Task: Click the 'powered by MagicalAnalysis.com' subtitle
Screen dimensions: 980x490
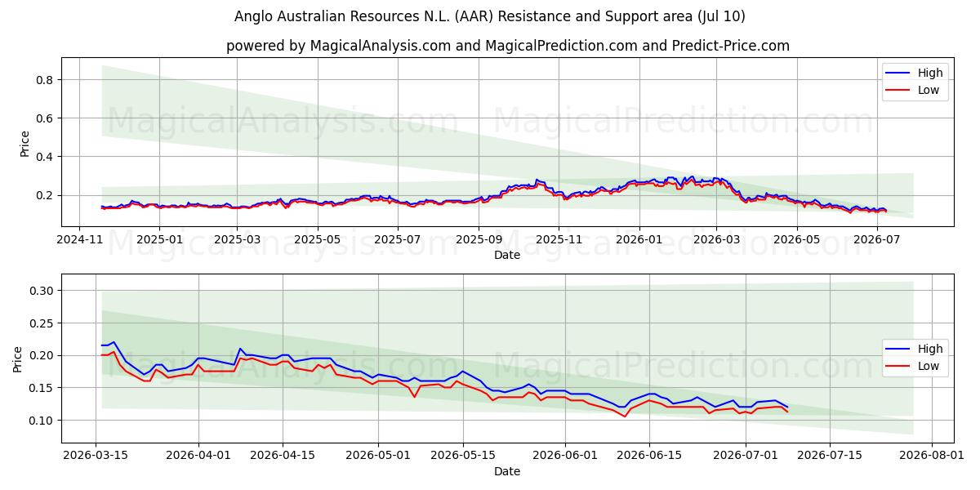Action: point(508,46)
